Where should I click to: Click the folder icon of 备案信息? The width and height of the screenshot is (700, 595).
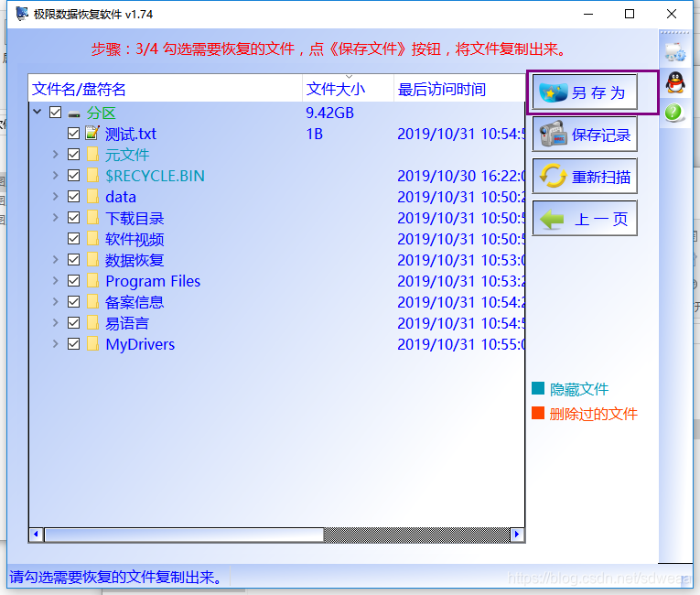(92, 301)
